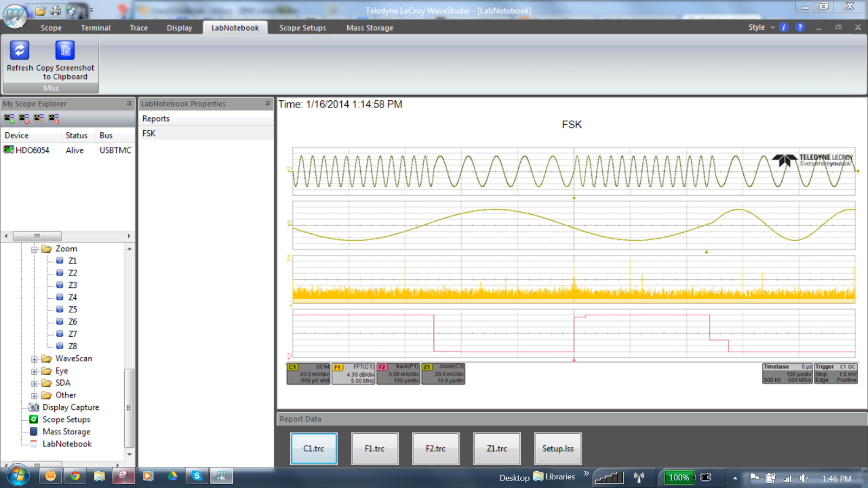Expand the WaveScan folder
The width and height of the screenshot is (868, 488).
tap(34, 359)
